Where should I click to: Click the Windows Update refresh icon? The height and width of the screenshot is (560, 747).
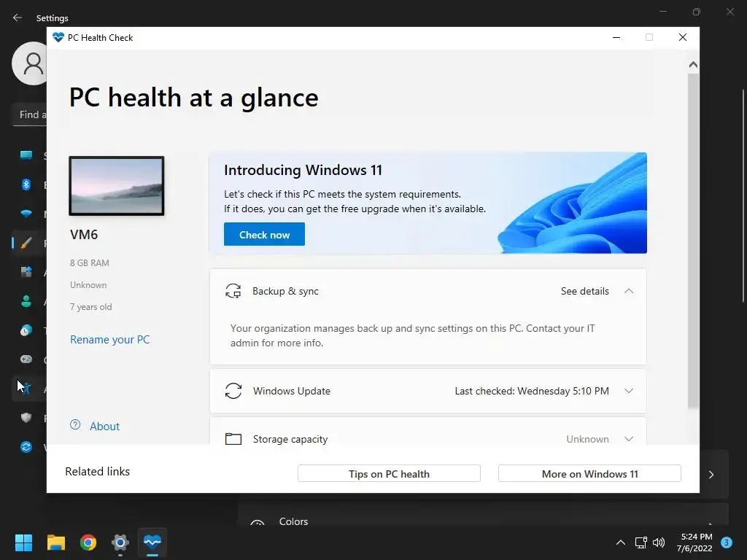click(x=233, y=391)
